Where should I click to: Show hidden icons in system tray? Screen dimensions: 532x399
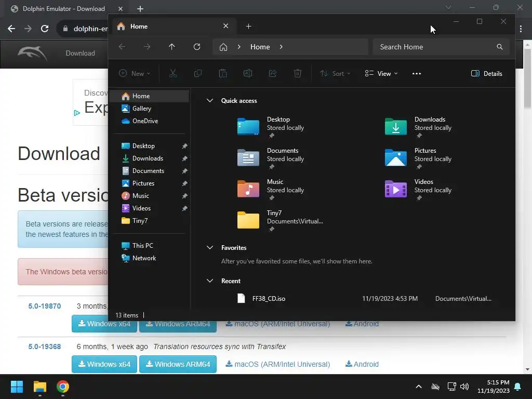pos(419,387)
